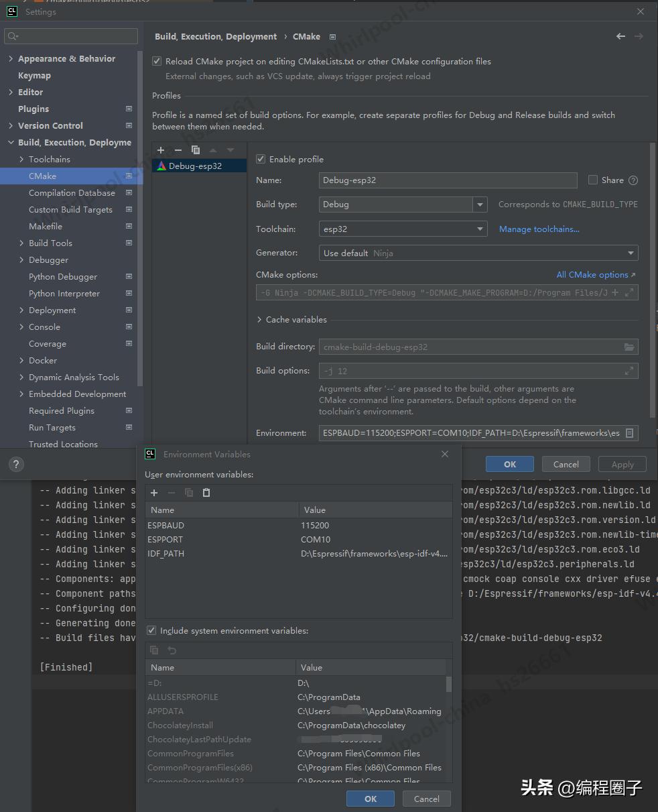658x812 pixels.
Task: Expand the Cache variables section
Action: [x=259, y=319]
